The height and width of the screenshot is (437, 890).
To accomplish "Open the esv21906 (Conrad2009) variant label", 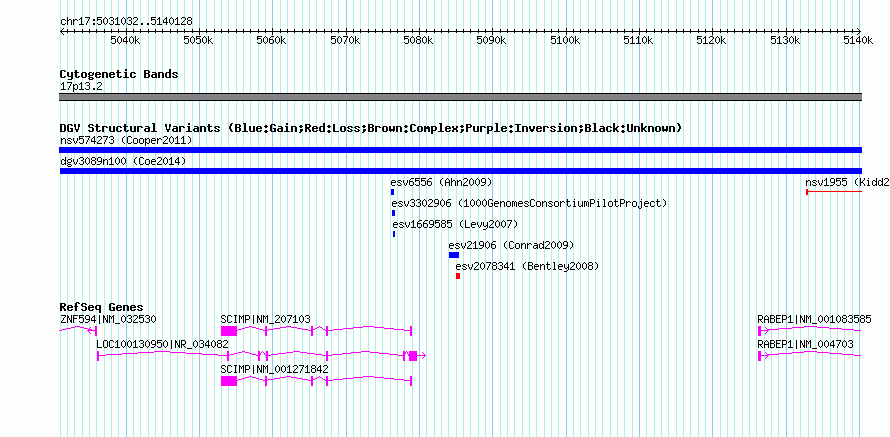I will pos(511,245).
